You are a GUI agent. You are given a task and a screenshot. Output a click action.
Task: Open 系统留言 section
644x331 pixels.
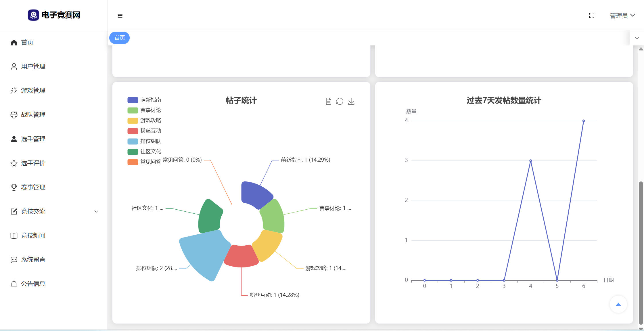(33, 260)
